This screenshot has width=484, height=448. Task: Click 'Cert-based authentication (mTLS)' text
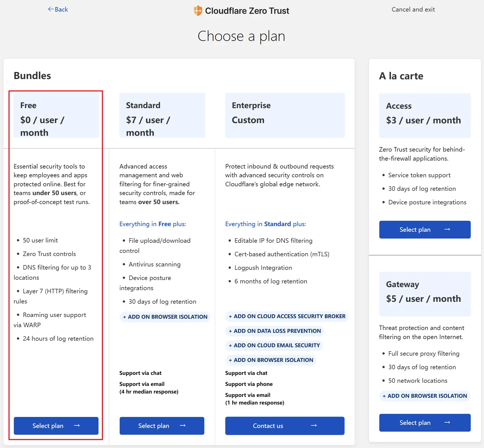(x=282, y=254)
